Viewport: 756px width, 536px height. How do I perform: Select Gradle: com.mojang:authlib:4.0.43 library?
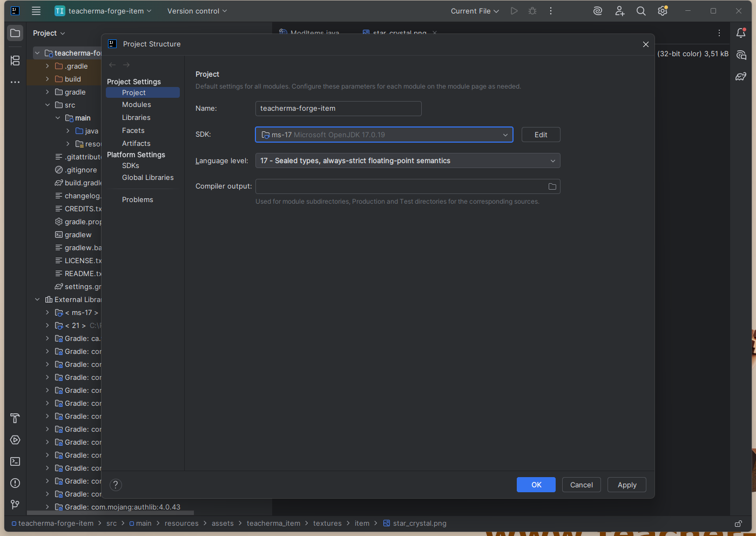(123, 507)
